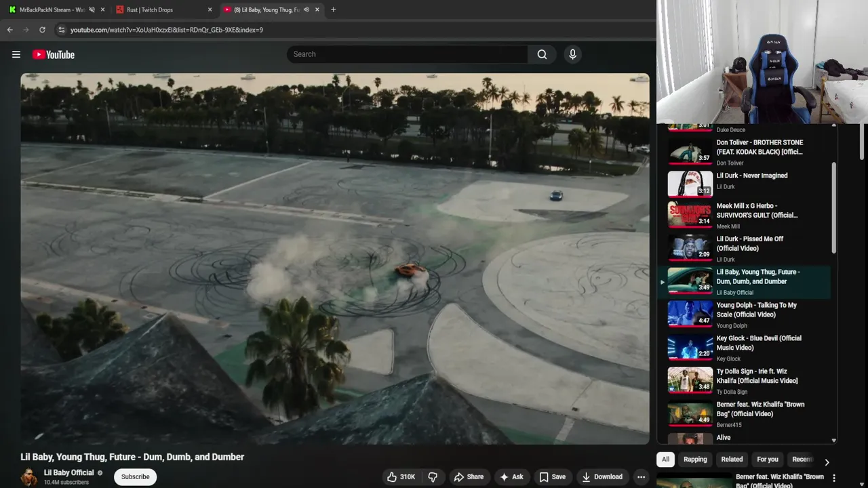Click the magnifier search button
The width and height of the screenshot is (868, 488).
tap(542, 54)
